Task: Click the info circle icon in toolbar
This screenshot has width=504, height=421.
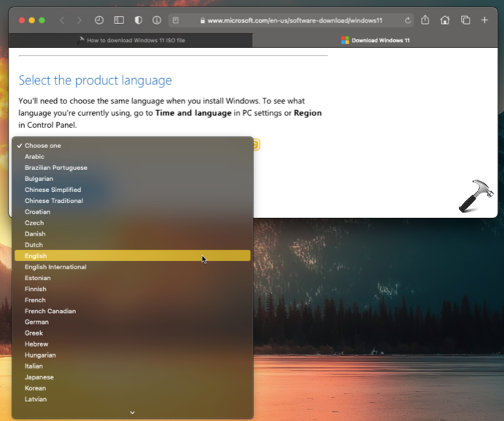Action: coord(156,20)
